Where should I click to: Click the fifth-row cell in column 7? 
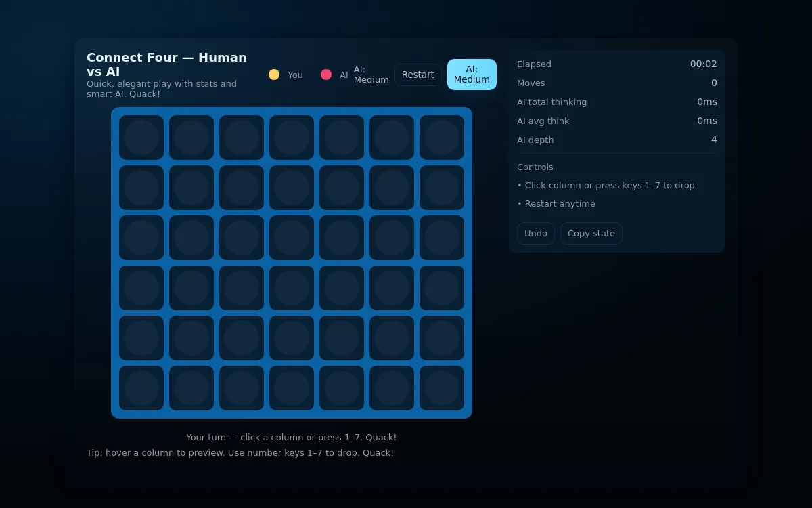coord(442,338)
